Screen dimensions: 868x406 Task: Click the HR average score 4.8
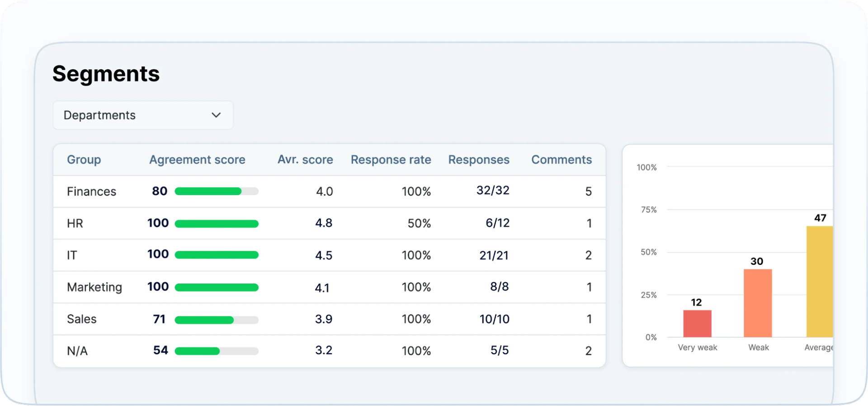(324, 223)
